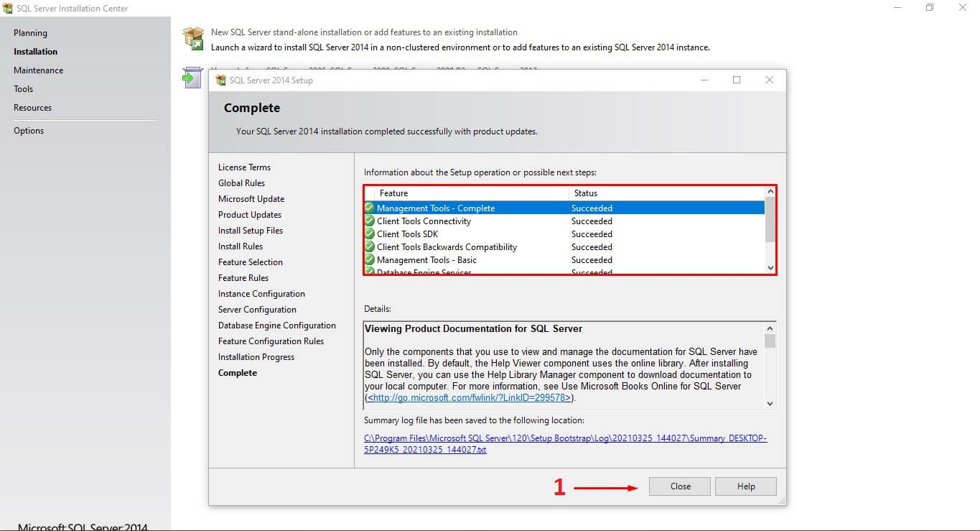This screenshot has width=980, height=531.
Task: Select Client Tools Backwards Compatibility row
Action: coord(564,246)
